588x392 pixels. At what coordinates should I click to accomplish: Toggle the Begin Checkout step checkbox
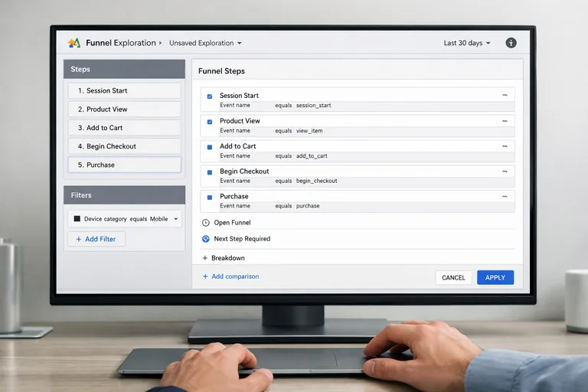(x=210, y=172)
